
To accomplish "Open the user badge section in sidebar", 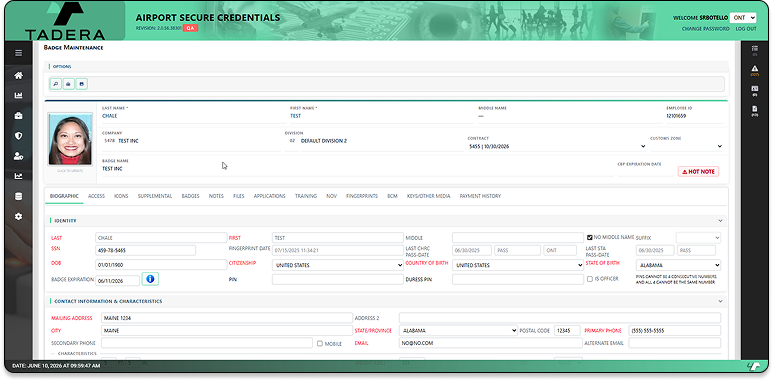I will coord(18,156).
